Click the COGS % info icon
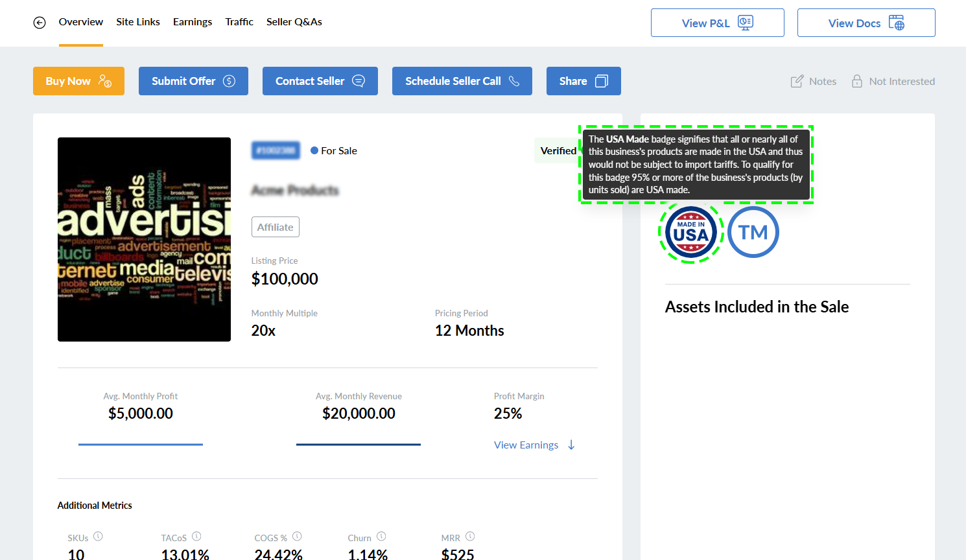 pos(297,537)
